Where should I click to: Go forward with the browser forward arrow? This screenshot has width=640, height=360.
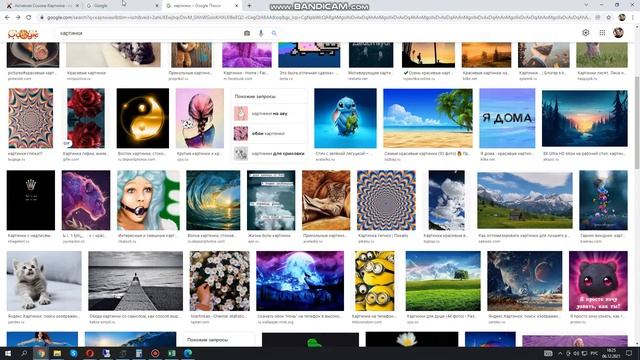[18, 18]
